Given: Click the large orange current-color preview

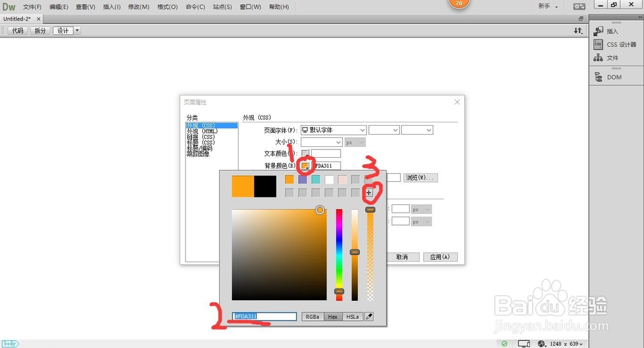Looking at the screenshot, I should tap(243, 186).
